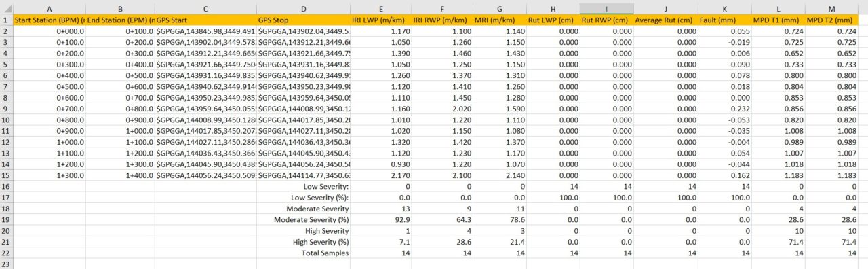868x269 pixels.
Task: Click the Start Station (BPM) header cell
Action: click(50, 20)
